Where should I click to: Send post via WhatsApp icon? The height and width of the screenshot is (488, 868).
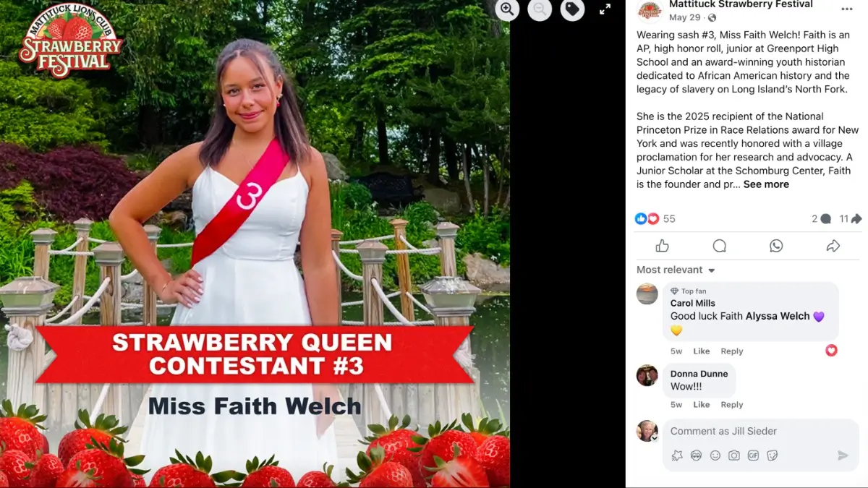(x=776, y=246)
